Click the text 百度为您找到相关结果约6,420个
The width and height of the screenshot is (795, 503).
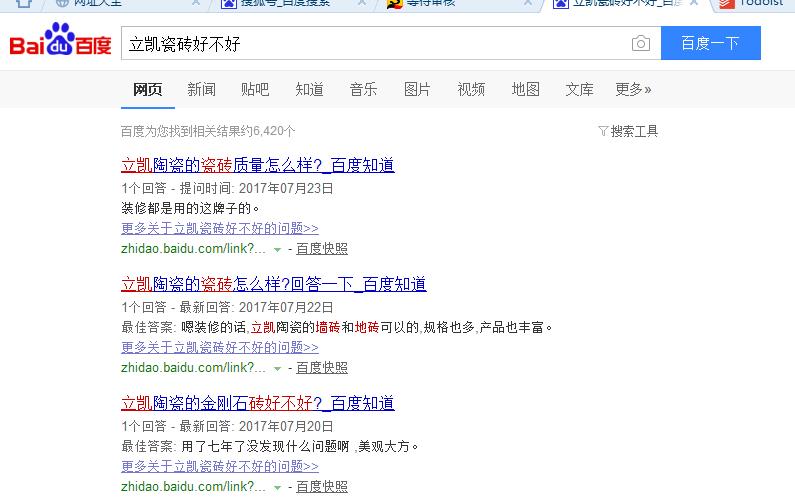tap(208, 131)
